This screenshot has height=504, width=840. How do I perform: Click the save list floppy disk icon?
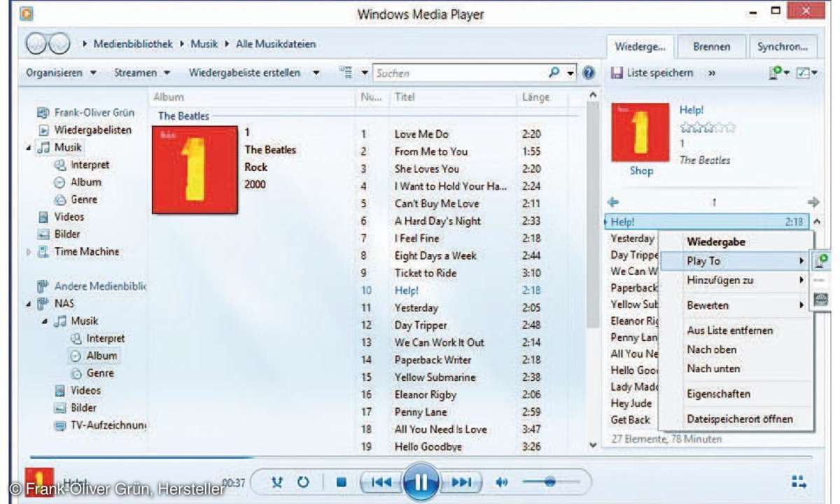pyautogui.click(x=617, y=73)
